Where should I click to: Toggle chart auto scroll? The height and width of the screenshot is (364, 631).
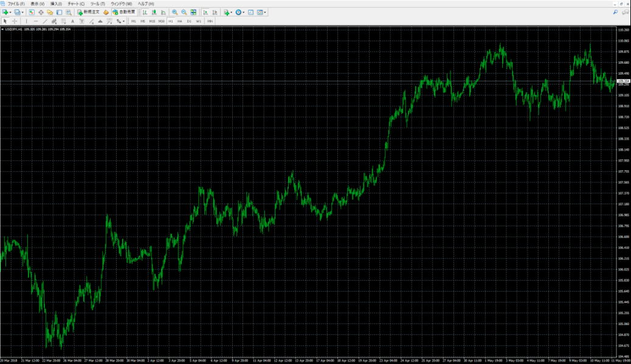[205, 12]
